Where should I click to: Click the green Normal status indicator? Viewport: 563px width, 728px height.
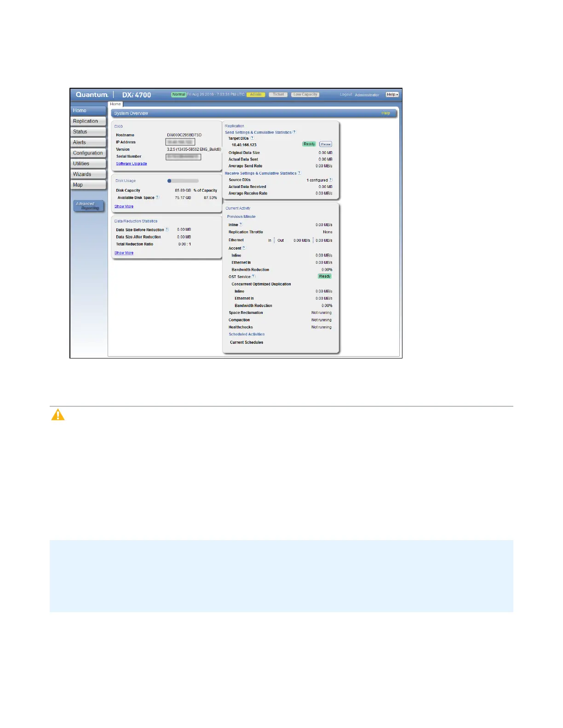178,95
